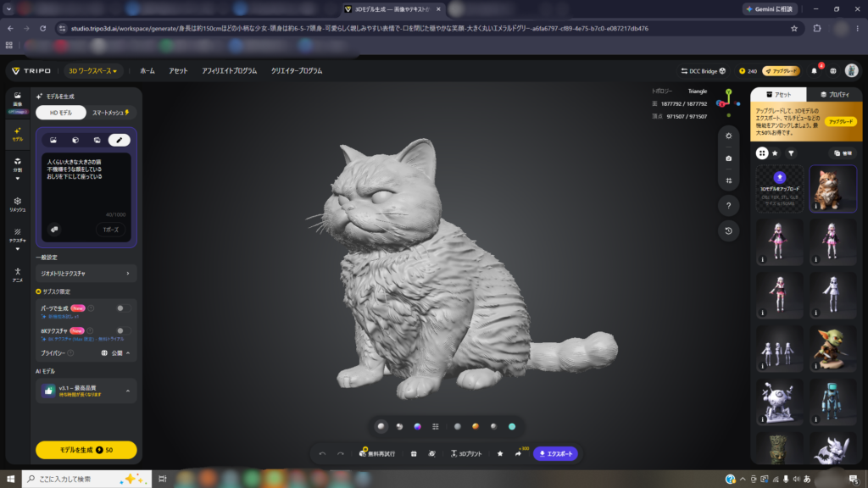Select the tabby cat asset thumbnail
This screenshot has width=868, height=488.
click(x=832, y=189)
